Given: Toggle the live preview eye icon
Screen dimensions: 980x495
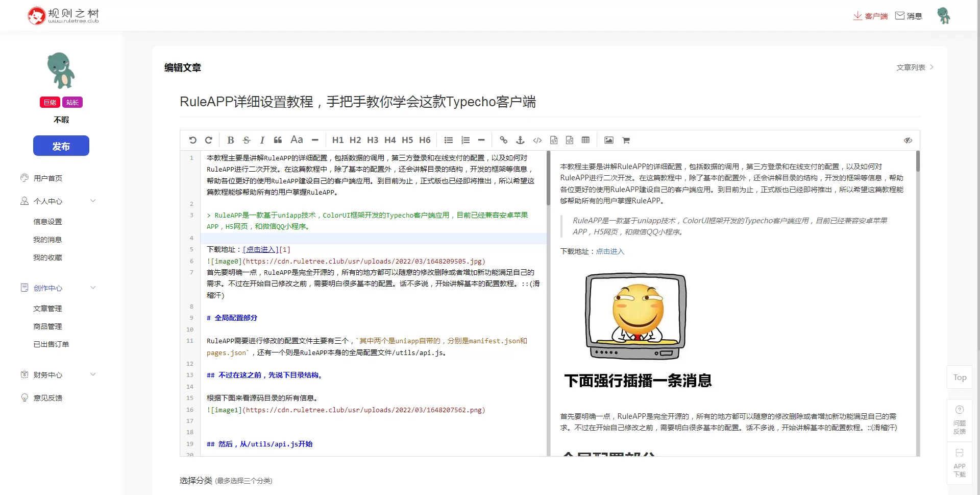Looking at the screenshot, I should point(908,140).
